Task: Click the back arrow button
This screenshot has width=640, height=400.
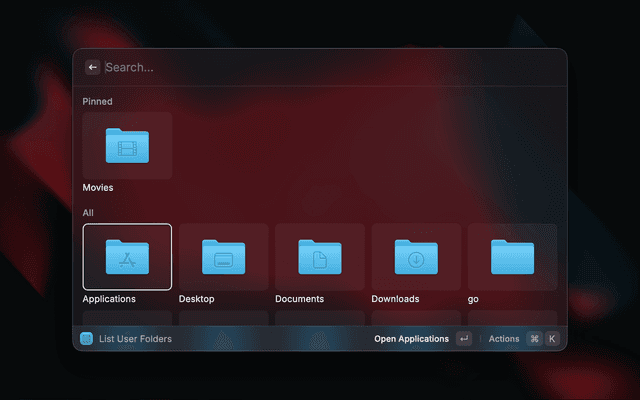Action: coord(93,67)
